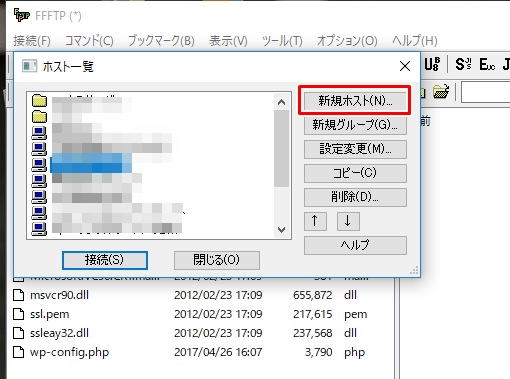
Task: Move selected host down with down-arrow button
Action: coord(348,221)
